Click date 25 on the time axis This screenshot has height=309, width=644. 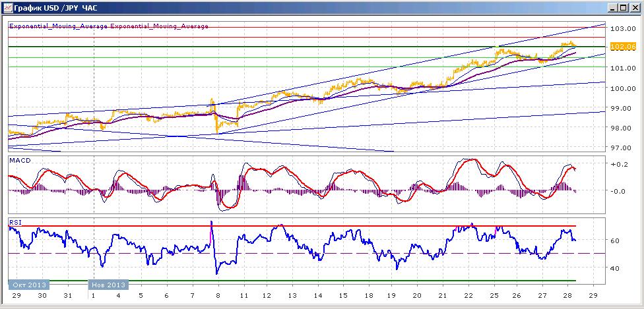click(x=494, y=295)
